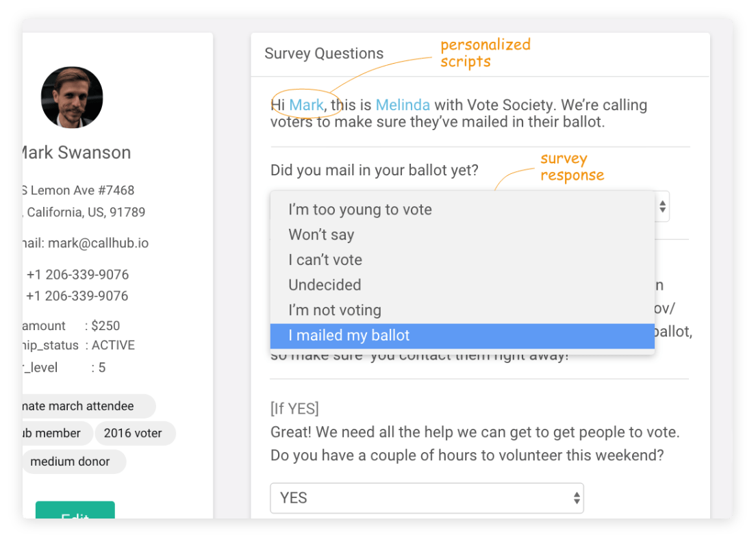The image size is (756, 537).
Task: Click the "medium donor" tag
Action: (x=74, y=462)
